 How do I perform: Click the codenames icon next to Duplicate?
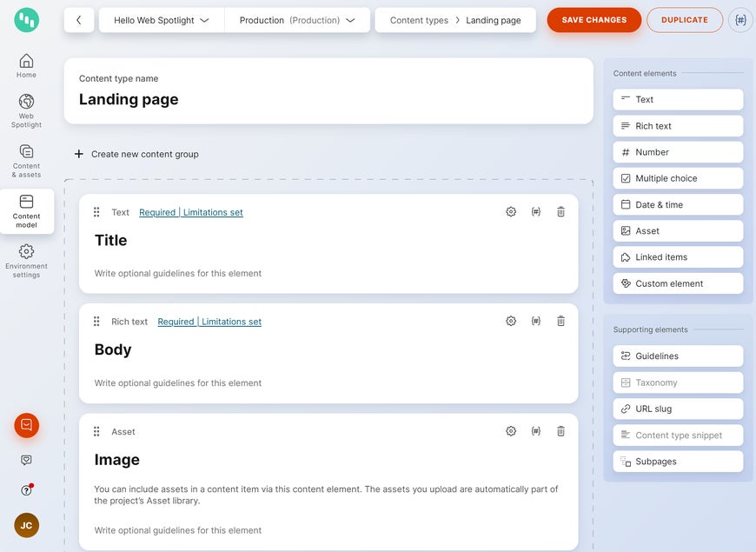coord(739,19)
